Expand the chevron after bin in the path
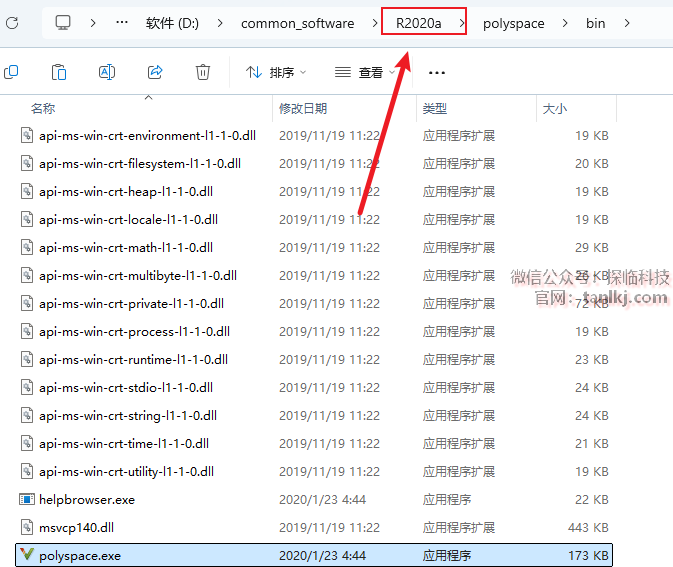Viewport: 673px width, 567px height. coord(627,23)
